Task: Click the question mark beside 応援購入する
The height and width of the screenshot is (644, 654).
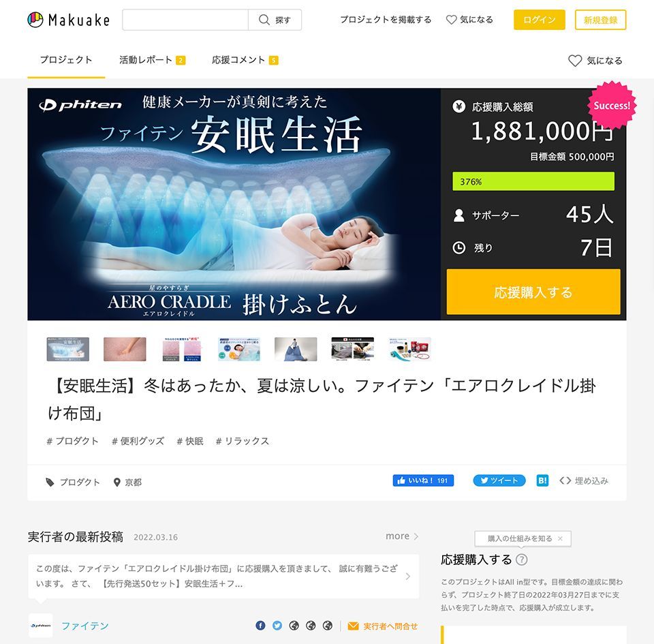Action: (521, 559)
